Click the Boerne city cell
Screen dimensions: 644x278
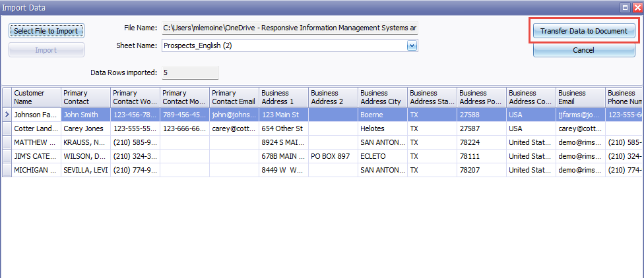click(x=383, y=115)
